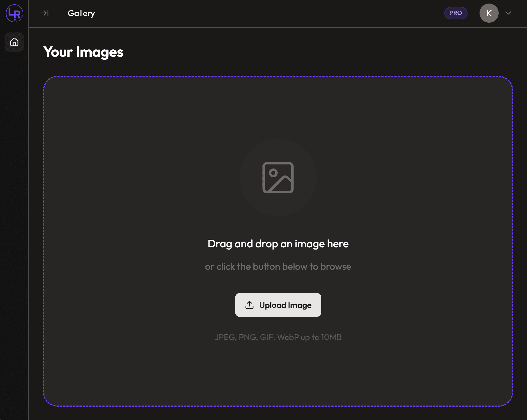Click empty sidebar space below Home

pyautogui.click(x=14, y=191)
